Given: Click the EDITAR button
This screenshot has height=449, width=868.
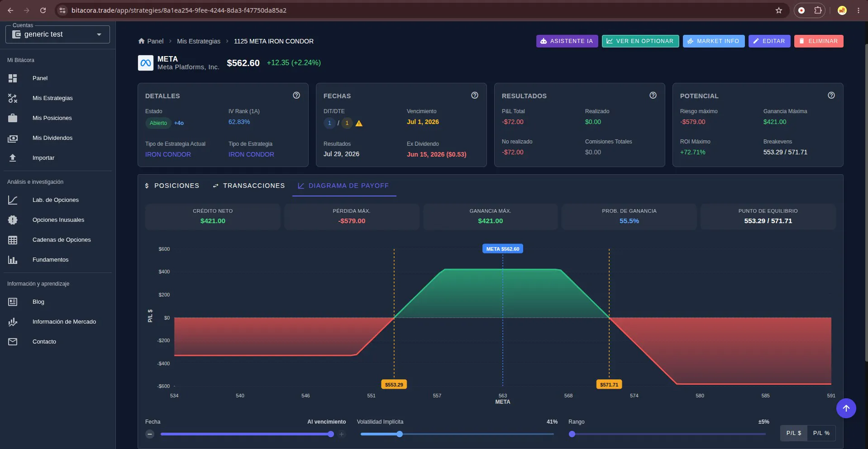Looking at the screenshot, I should (769, 41).
